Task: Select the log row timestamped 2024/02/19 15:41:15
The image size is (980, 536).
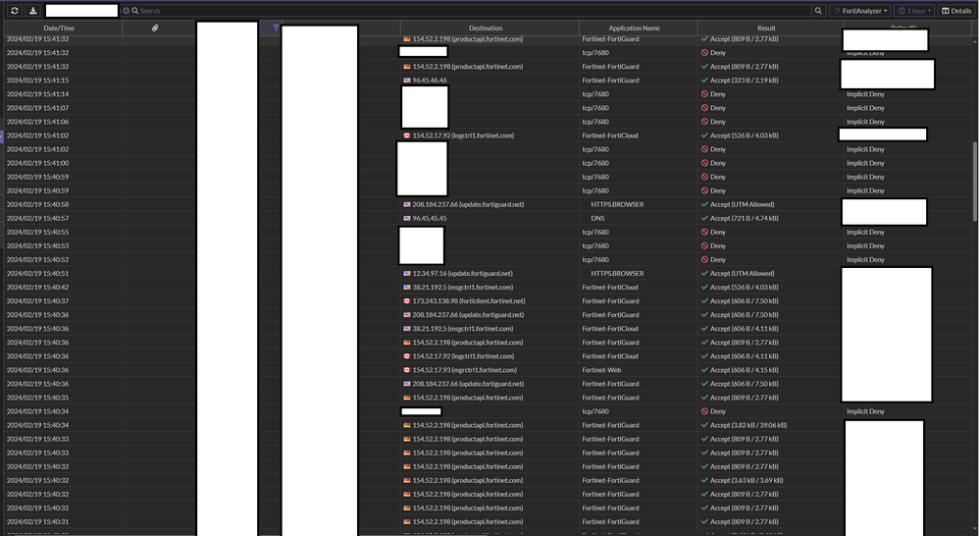Action: 488,80
